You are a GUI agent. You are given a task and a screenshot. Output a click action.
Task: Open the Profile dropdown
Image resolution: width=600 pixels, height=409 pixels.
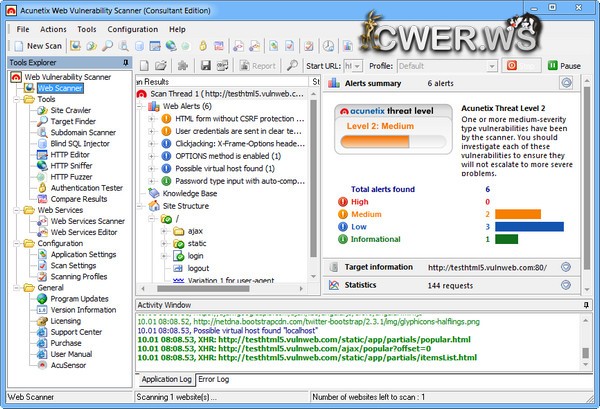coord(492,66)
